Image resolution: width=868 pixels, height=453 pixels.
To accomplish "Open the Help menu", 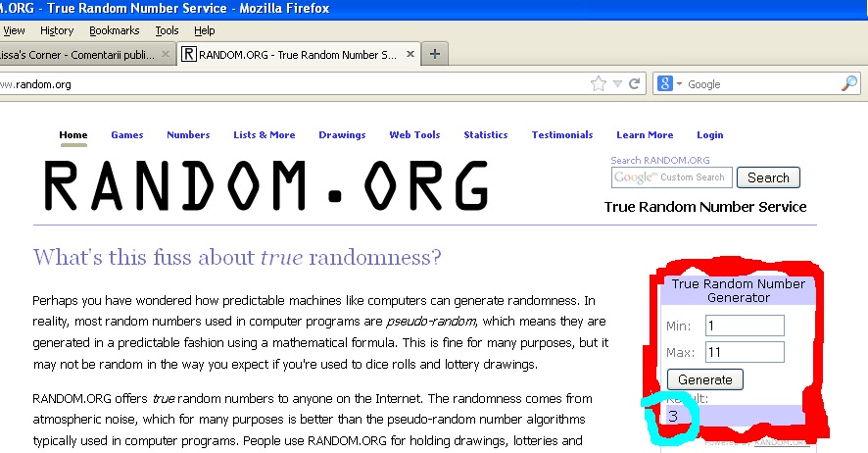I will [x=205, y=30].
